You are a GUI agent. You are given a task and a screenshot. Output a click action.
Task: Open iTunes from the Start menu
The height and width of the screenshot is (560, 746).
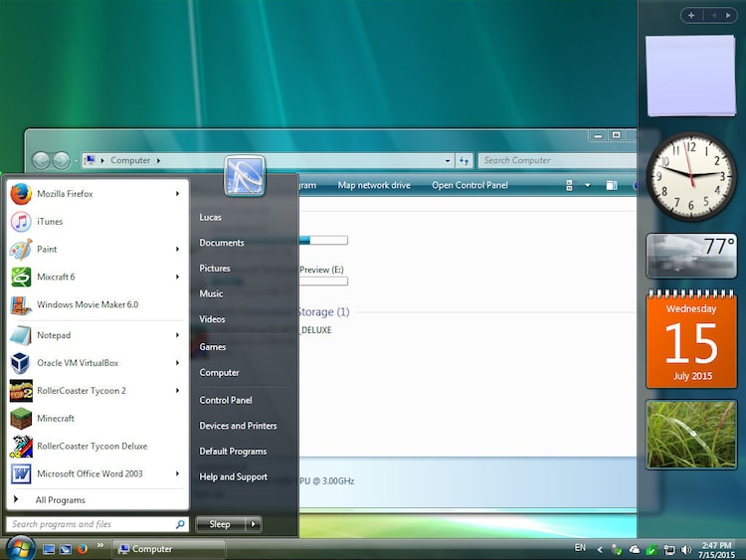(x=50, y=222)
